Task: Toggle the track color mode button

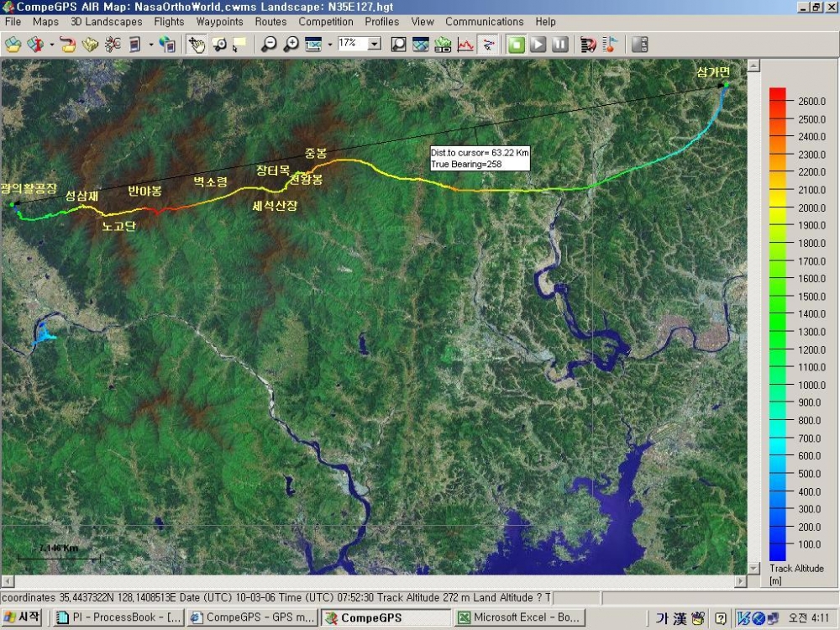Action: click(488, 44)
